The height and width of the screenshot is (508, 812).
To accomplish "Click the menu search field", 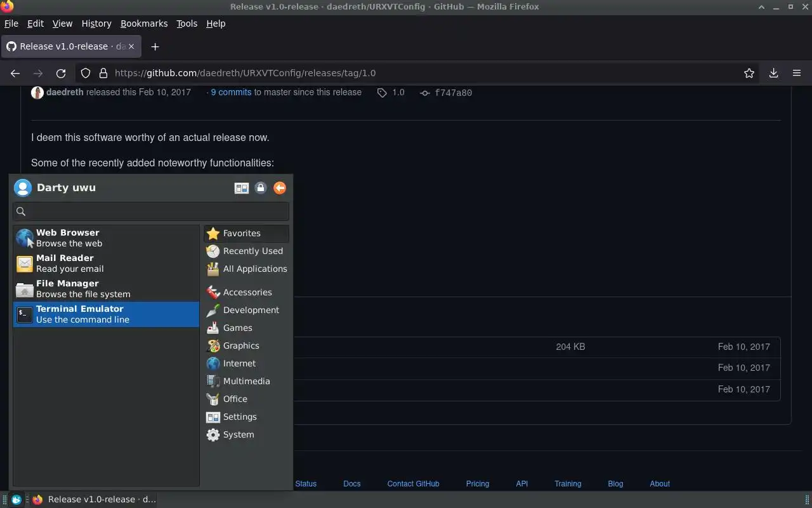I will (x=151, y=211).
